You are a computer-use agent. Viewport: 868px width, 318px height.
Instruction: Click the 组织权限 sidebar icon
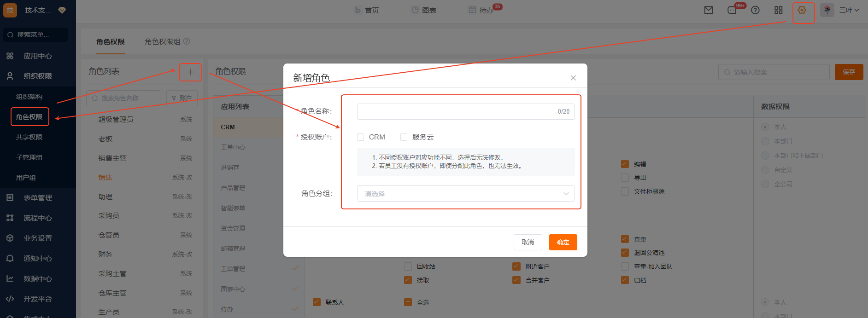tap(10, 76)
